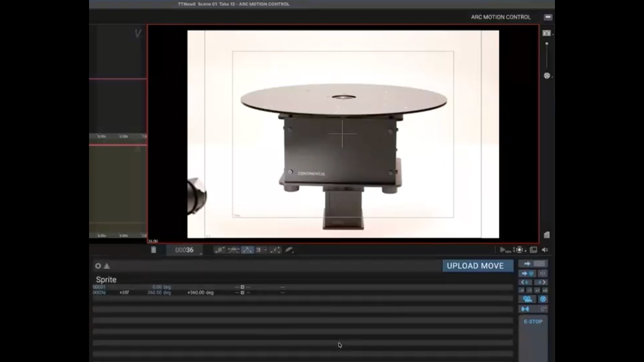Image resolution: width=644 pixels, height=362 pixels.
Task: Click the keyframe handle square in row 00036
Action: click(242, 293)
